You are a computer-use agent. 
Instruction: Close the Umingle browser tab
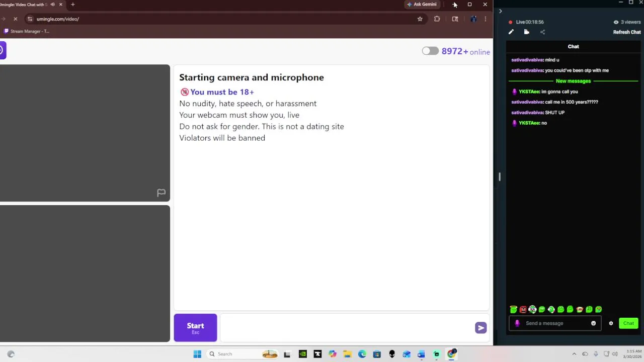60,5
